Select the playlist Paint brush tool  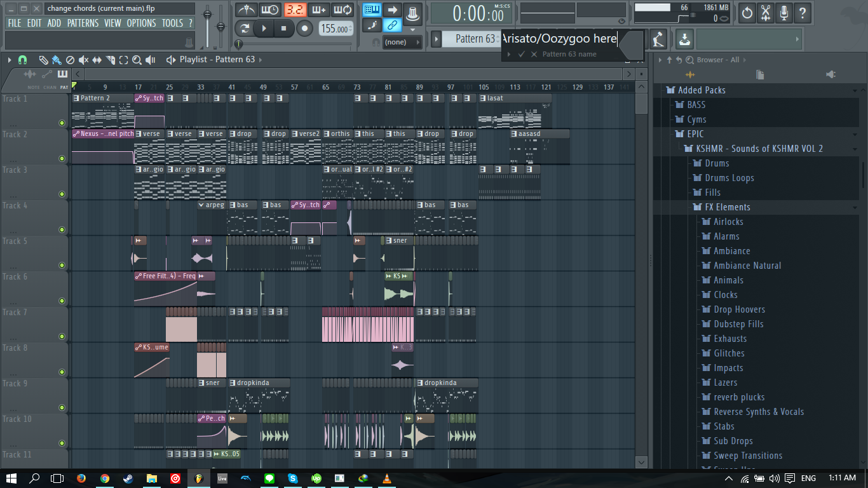click(57, 60)
